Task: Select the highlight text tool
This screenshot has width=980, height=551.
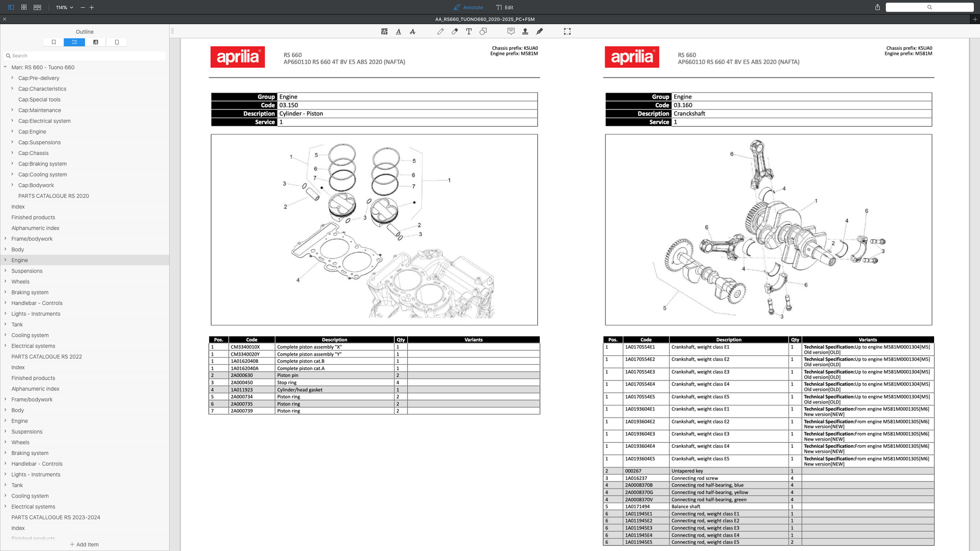Action: coord(384,31)
